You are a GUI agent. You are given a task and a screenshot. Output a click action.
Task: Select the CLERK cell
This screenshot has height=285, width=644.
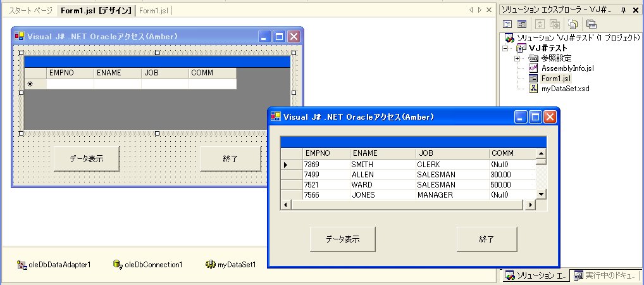click(x=452, y=165)
